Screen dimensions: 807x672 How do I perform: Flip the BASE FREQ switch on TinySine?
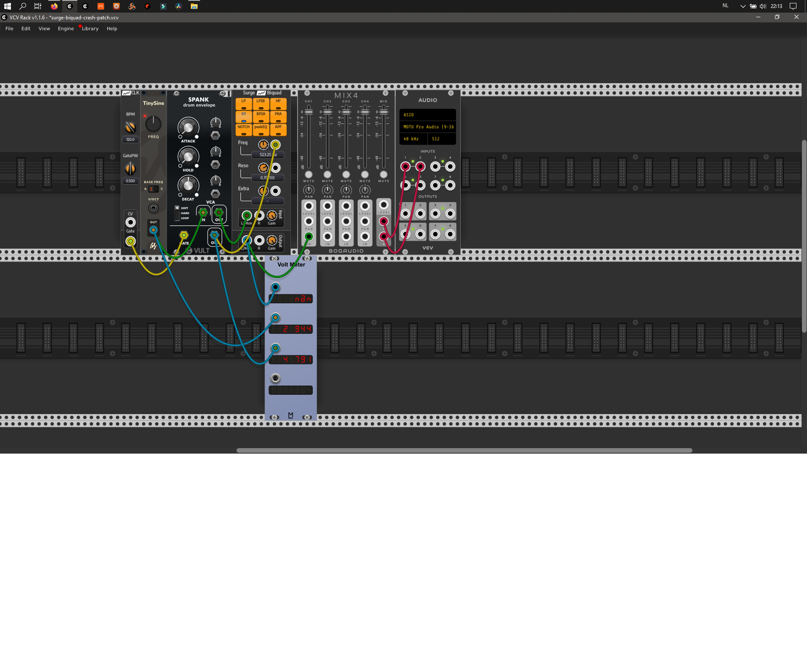pyautogui.click(x=153, y=189)
